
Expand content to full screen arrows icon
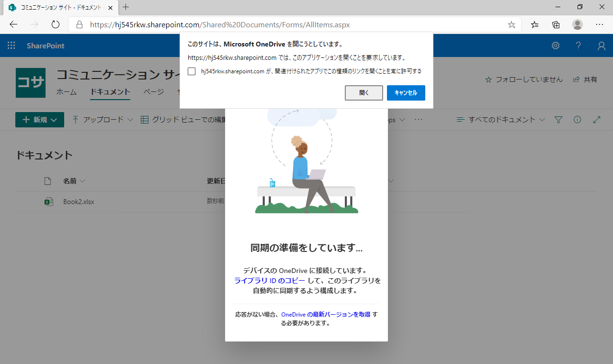(x=597, y=120)
